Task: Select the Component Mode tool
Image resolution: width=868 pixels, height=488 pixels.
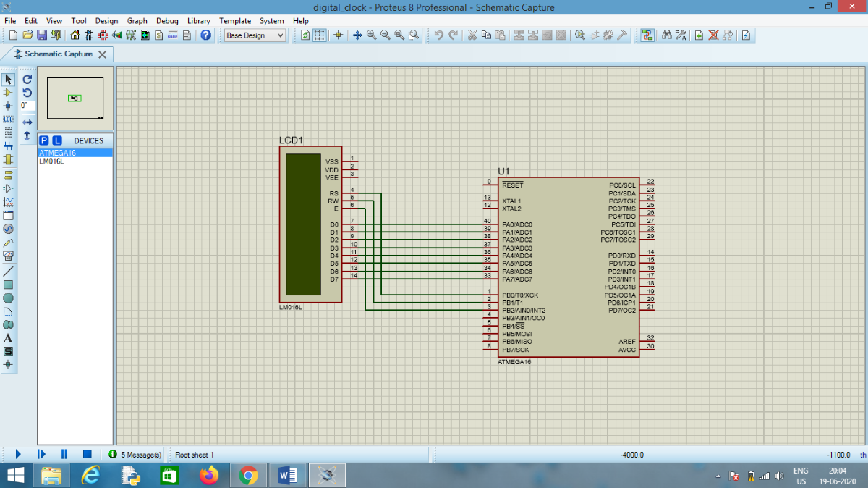Action: (x=9, y=93)
